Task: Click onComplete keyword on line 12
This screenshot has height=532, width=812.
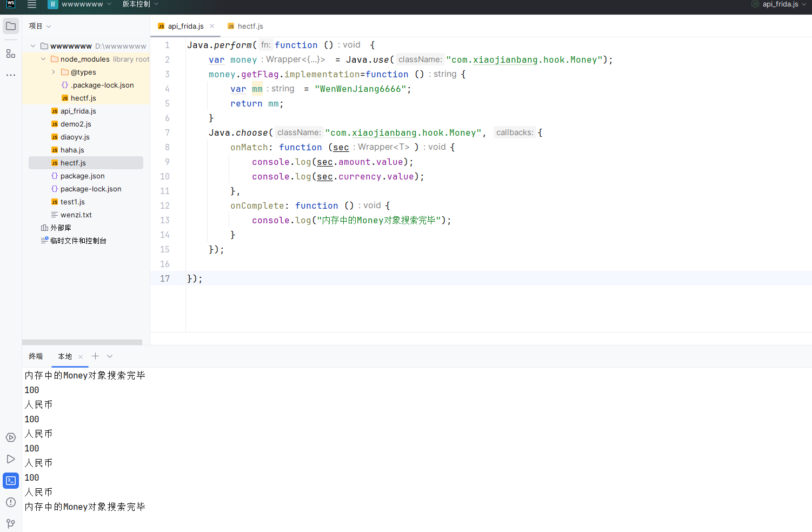Action: [x=257, y=205]
